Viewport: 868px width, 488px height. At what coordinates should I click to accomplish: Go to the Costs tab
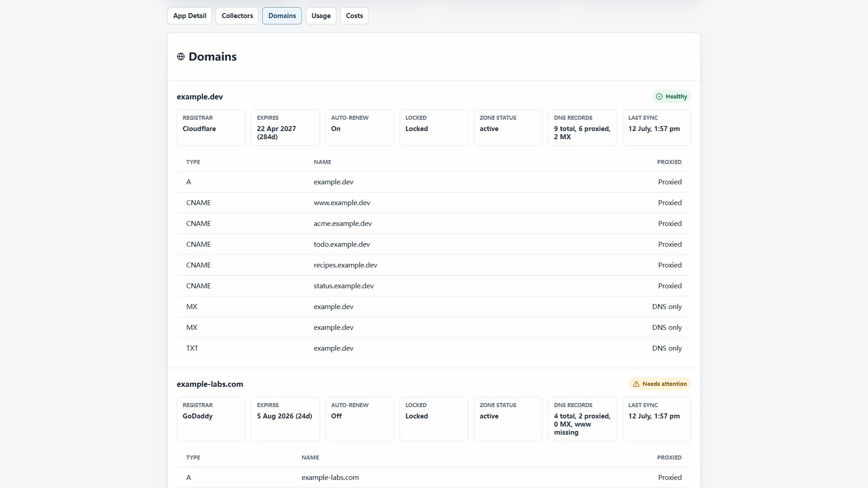point(354,16)
